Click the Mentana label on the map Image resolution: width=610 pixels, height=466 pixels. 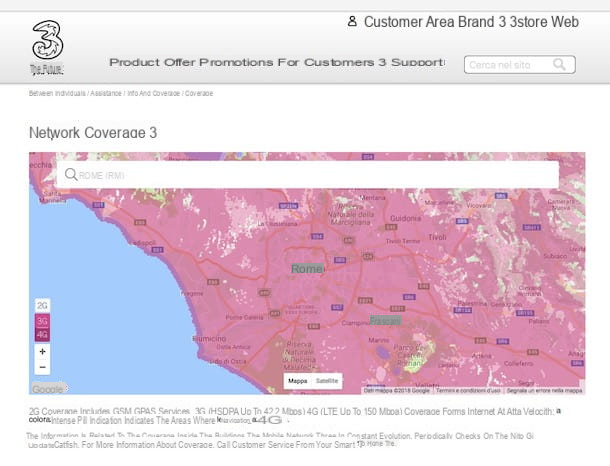pyautogui.click(x=372, y=198)
